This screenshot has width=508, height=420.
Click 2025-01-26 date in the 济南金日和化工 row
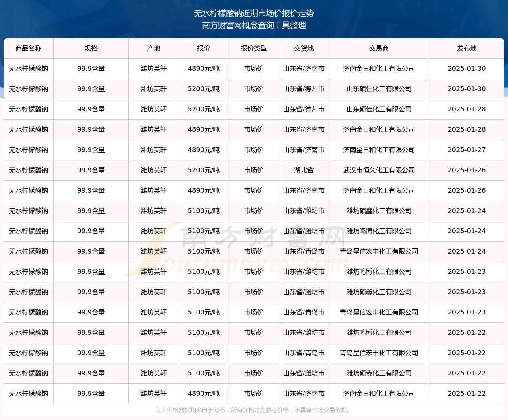click(467, 190)
